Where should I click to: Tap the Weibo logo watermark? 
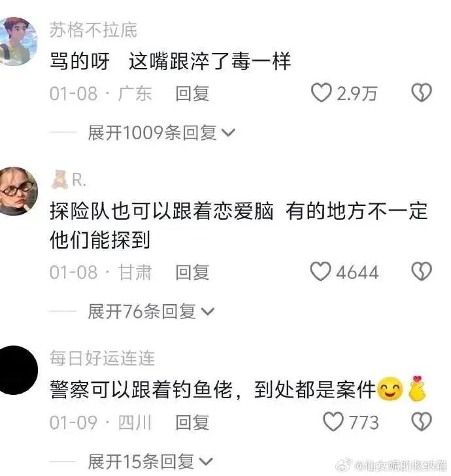point(344,465)
